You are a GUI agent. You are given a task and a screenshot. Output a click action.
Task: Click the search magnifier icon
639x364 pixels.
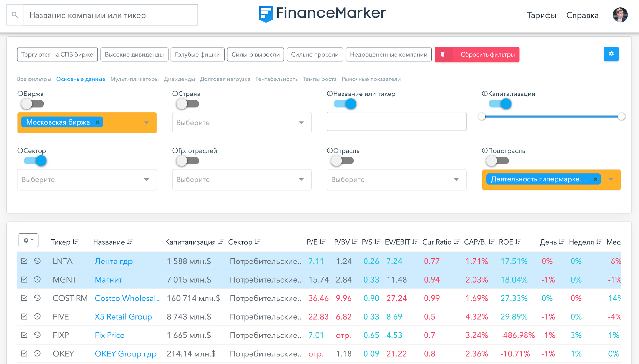pyautogui.click(x=15, y=15)
